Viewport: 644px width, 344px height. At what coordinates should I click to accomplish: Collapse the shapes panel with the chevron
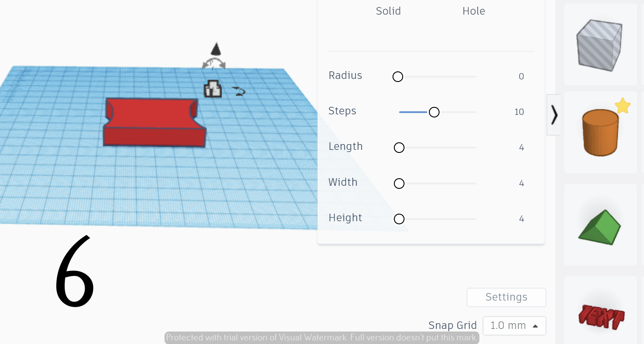(554, 115)
